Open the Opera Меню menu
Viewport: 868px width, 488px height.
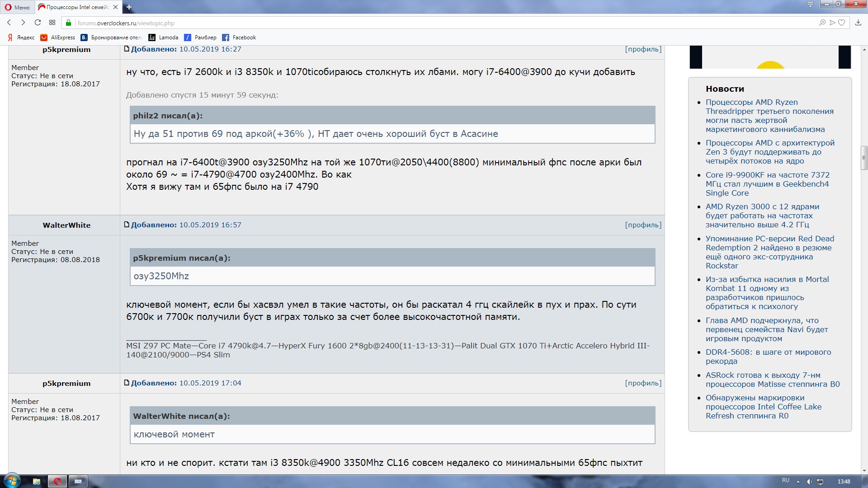pos(17,7)
